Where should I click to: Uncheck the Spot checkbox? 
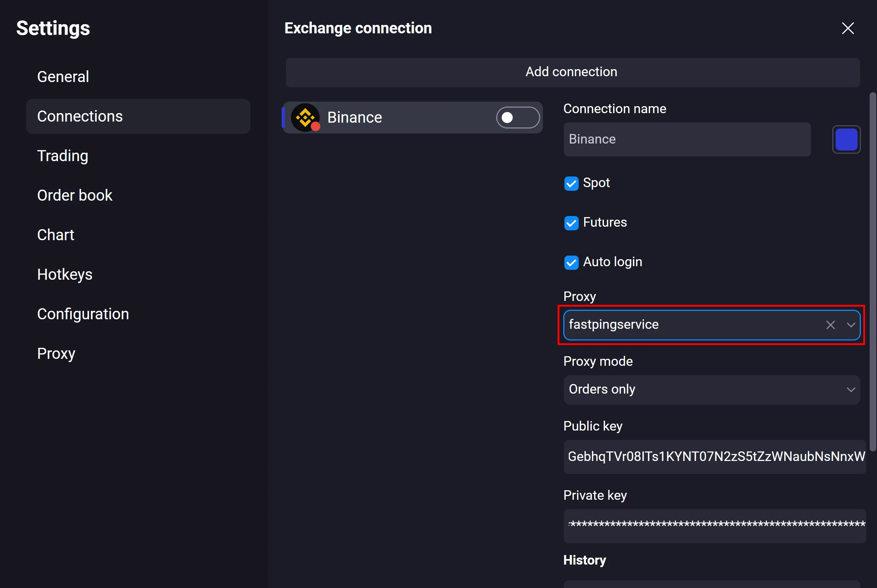(571, 183)
